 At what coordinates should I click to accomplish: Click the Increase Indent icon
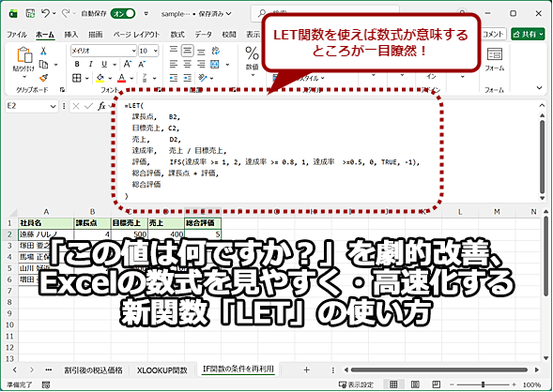(x=187, y=78)
